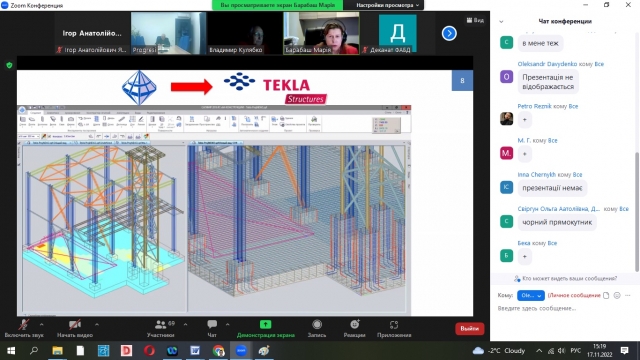Open chat more options ellipsis
This screenshot has width=640, height=360.
628,295
